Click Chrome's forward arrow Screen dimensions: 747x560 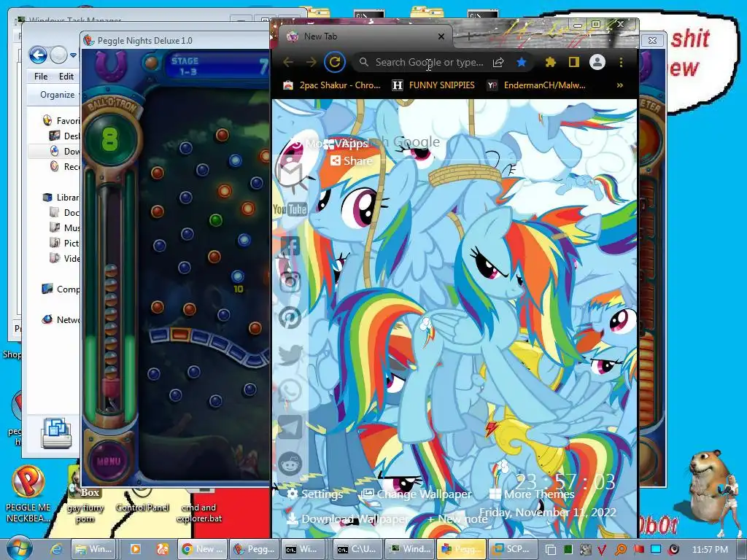coord(311,63)
